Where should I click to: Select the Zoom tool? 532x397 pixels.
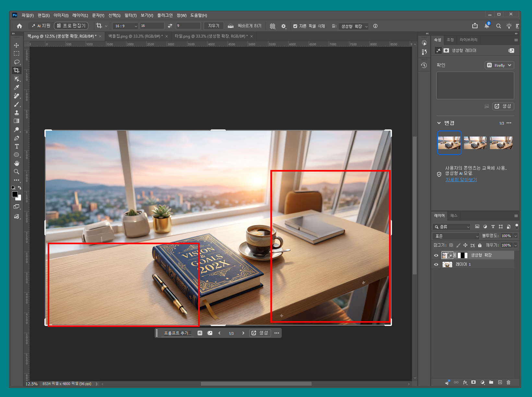tap(17, 172)
